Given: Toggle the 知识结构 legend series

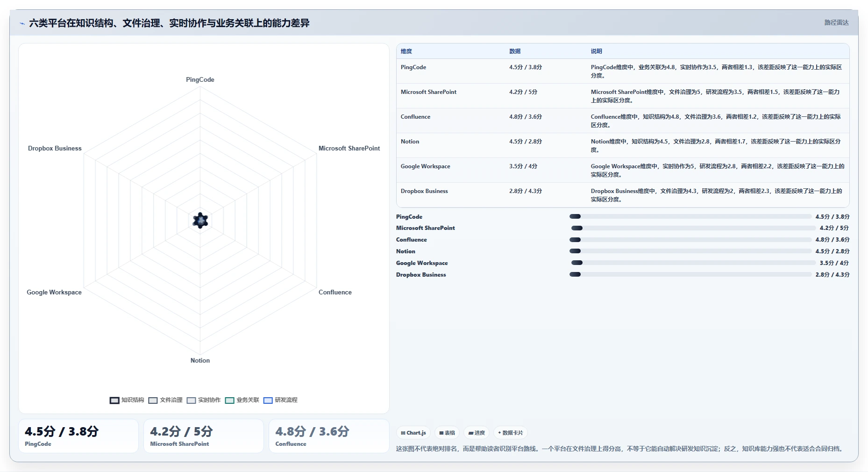Looking at the screenshot, I should coord(127,400).
